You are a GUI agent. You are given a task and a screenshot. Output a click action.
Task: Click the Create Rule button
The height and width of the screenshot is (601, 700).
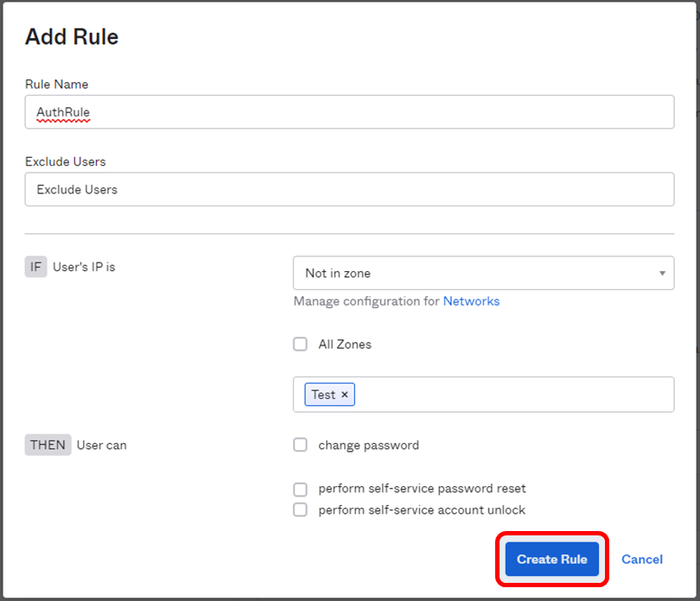pyautogui.click(x=551, y=559)
